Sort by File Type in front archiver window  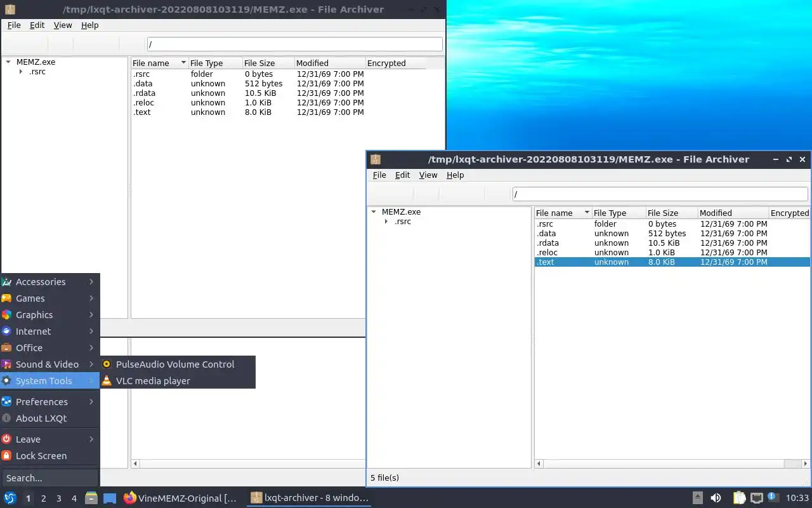tap(619, 213)
